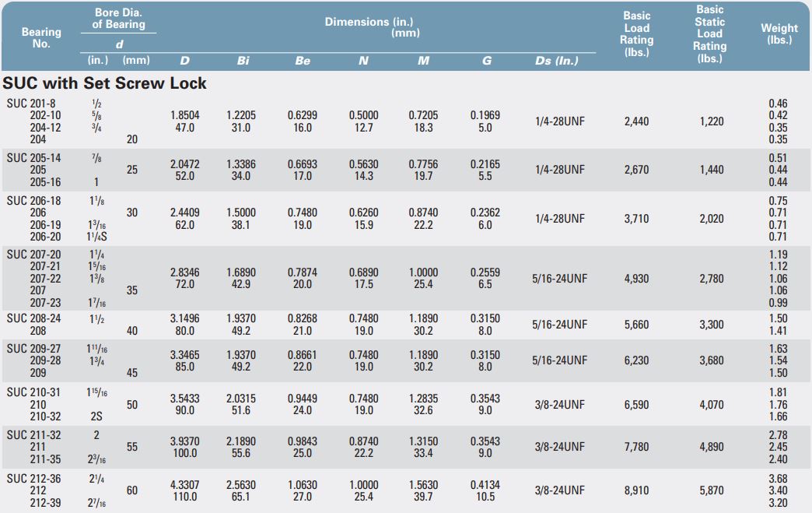Viewport: 812px width, 513px height.
Task: Click the 'Weight (lbs.)' column header
Action: (x=779, y=33)
